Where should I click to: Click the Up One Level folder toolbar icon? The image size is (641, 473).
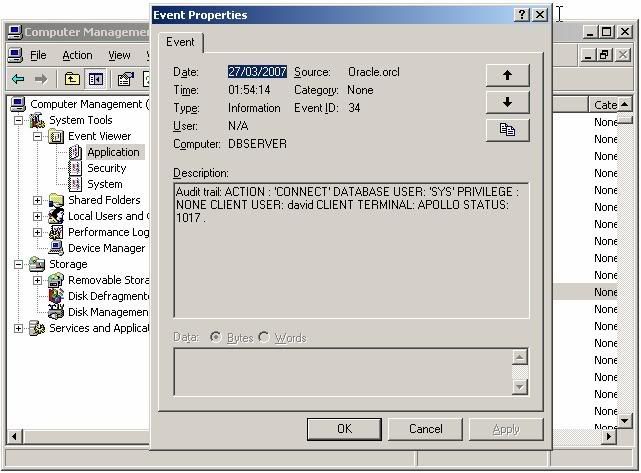[x=72, y=79]
